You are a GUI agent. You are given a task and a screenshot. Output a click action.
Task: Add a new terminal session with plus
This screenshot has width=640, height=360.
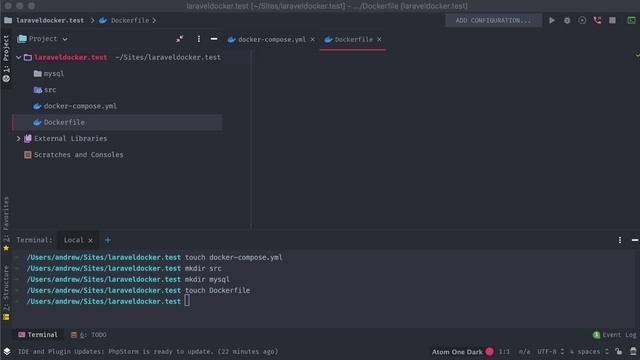[108, 240]
